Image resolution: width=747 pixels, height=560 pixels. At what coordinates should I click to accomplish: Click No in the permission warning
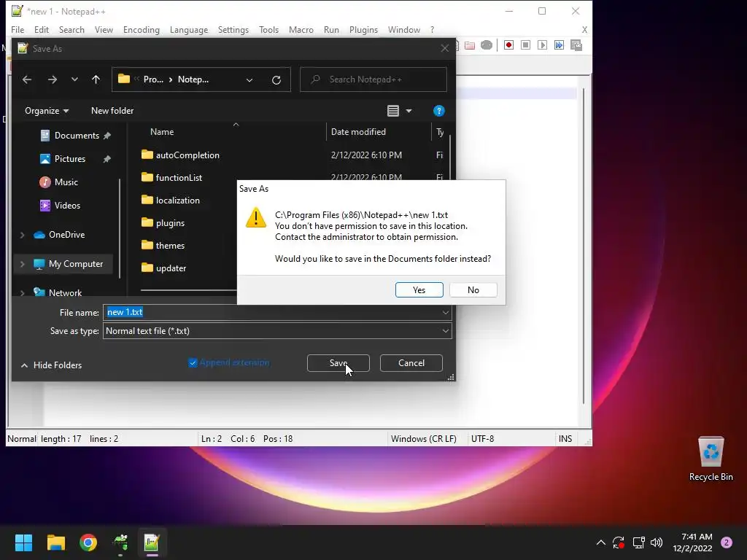click(x=473, y=290)
